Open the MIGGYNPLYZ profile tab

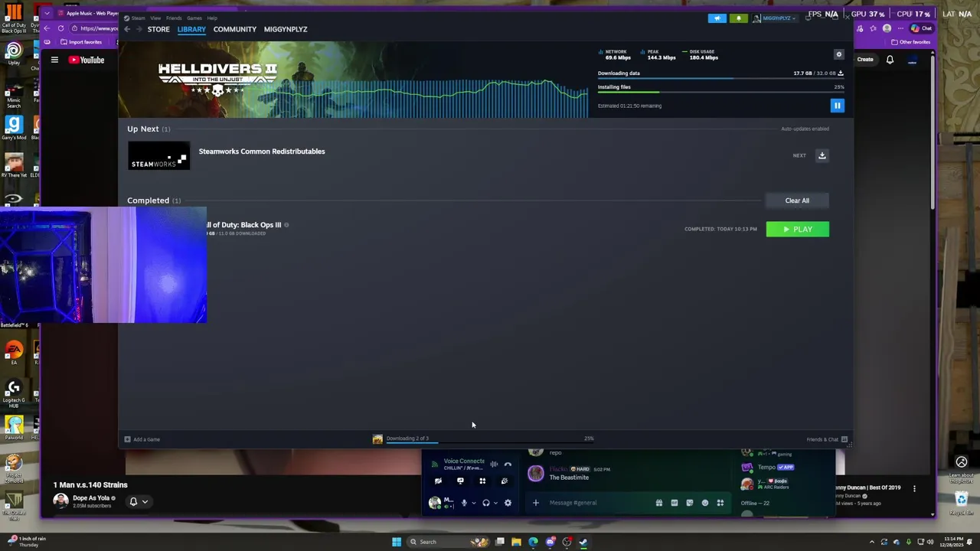click(286, 29)
